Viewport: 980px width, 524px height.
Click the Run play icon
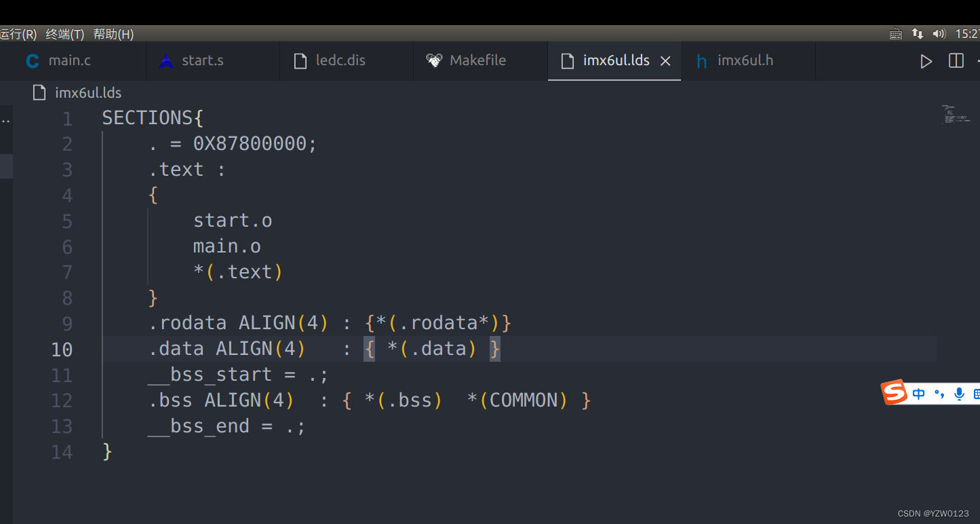tap(926, 61)
